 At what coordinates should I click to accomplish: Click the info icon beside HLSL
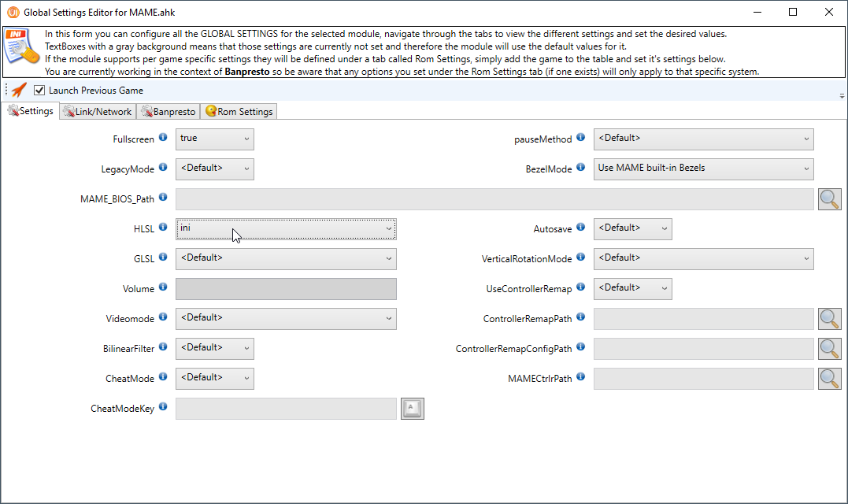[x=163, y=227]
